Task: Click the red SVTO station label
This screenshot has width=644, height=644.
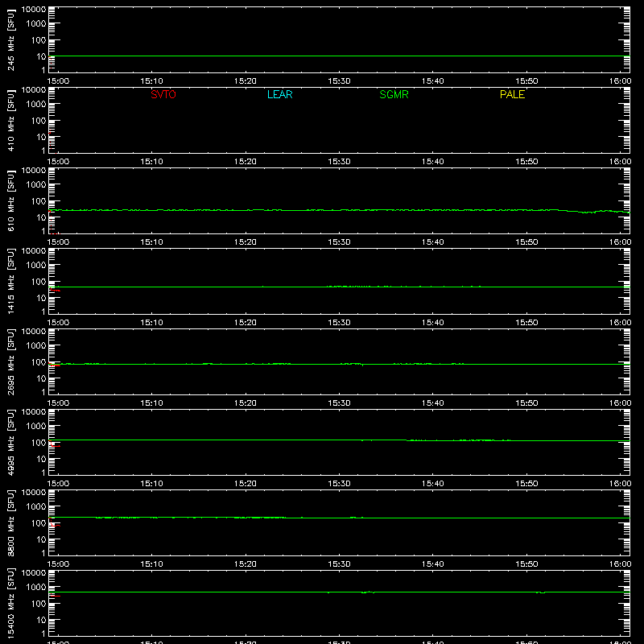Action: click(163, 94)
